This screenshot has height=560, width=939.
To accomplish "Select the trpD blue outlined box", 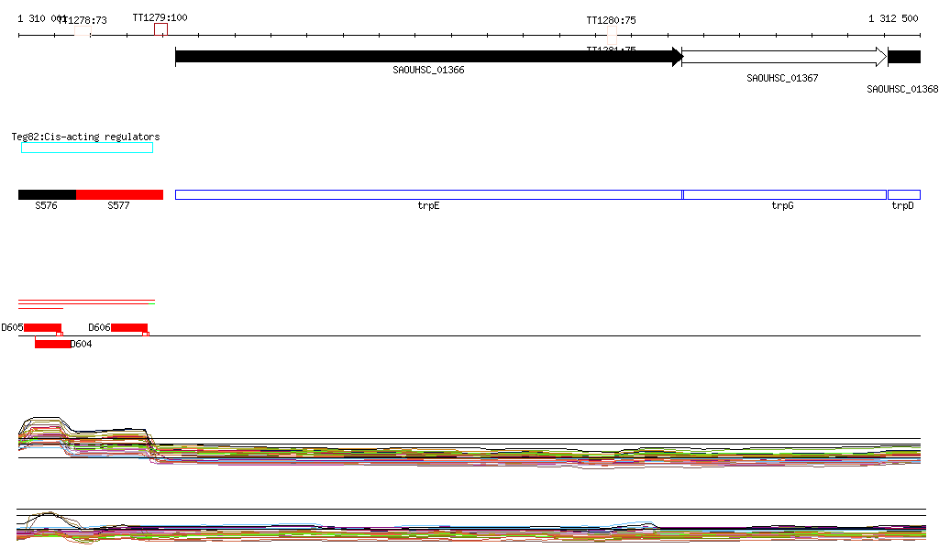I will tap(904, 194).
